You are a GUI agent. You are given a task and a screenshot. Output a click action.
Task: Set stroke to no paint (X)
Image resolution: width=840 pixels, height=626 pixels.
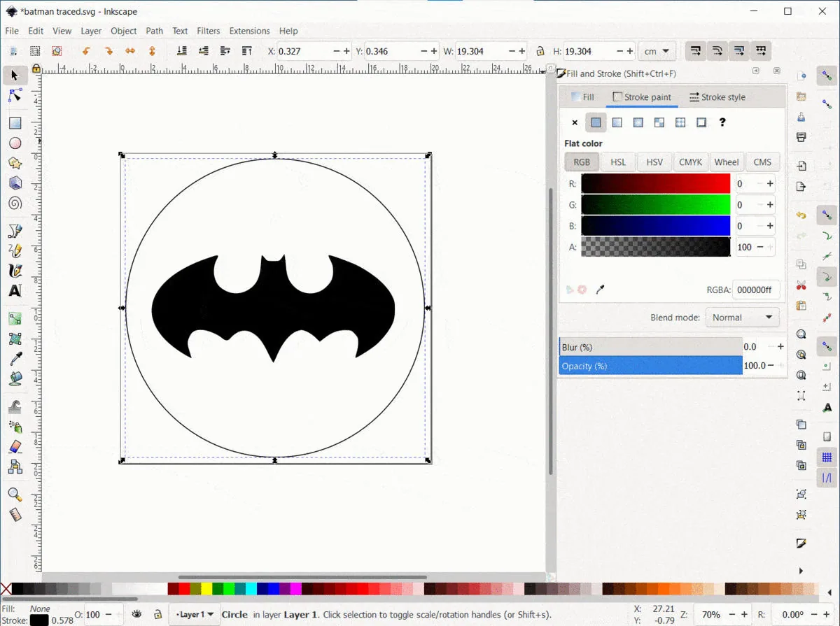pyautogui.click(x=575, y=122)
